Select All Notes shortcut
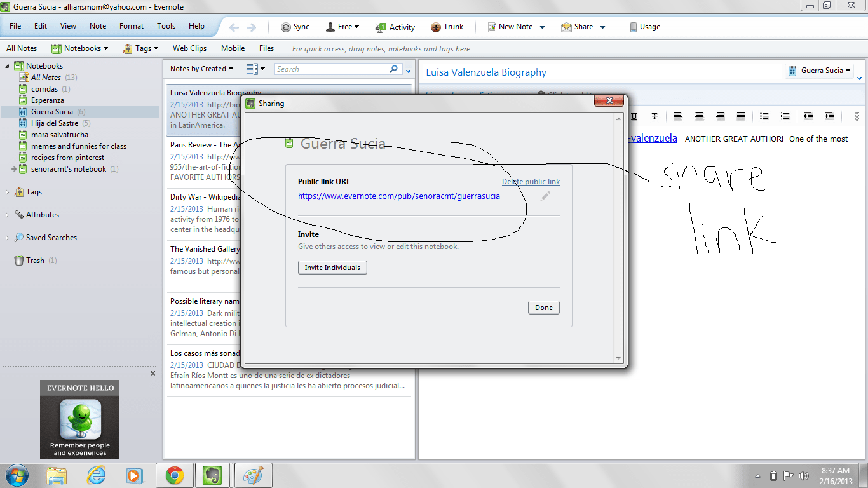This screenshot has height=488, width=868. click(22, 48)
